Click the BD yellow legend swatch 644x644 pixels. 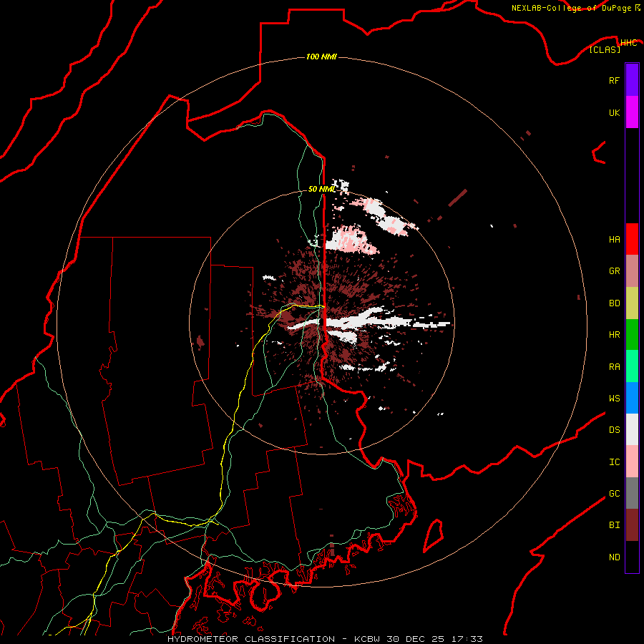point(632,303)
